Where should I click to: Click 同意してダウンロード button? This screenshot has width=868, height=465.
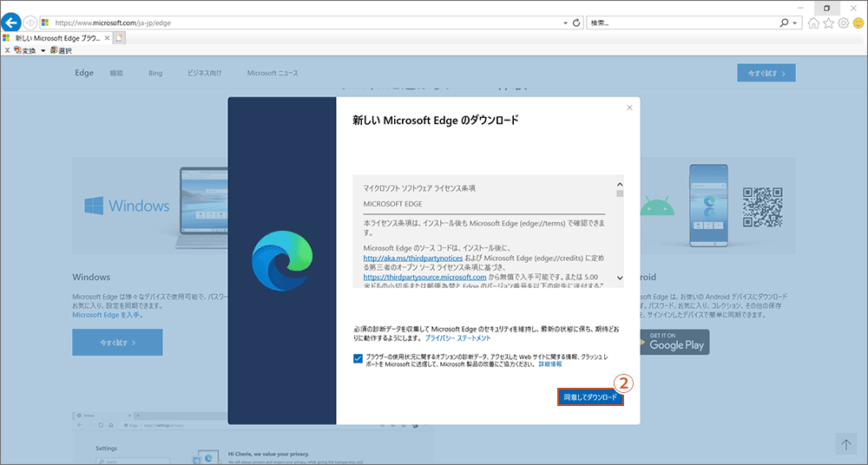pos(590,397)
